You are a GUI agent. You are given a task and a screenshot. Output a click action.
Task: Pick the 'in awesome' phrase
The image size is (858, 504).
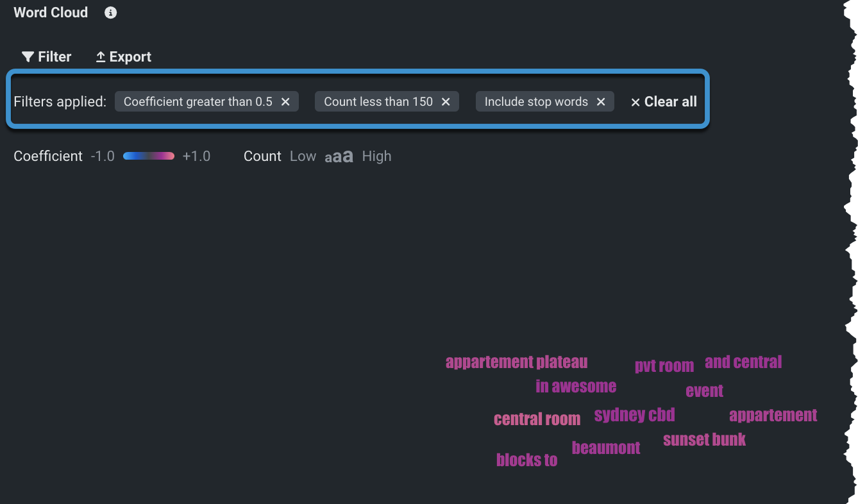[x=576, y=386]
